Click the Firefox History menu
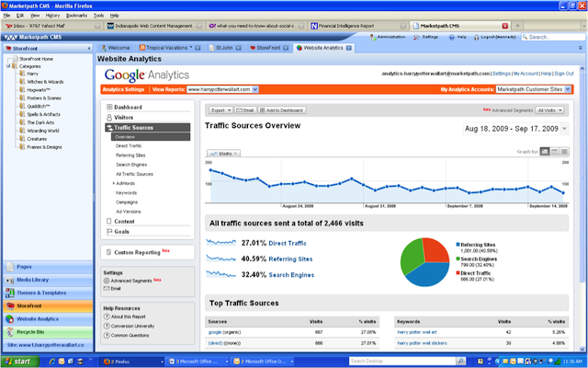This screenshot has height=368, width=588. coord(52,16)
